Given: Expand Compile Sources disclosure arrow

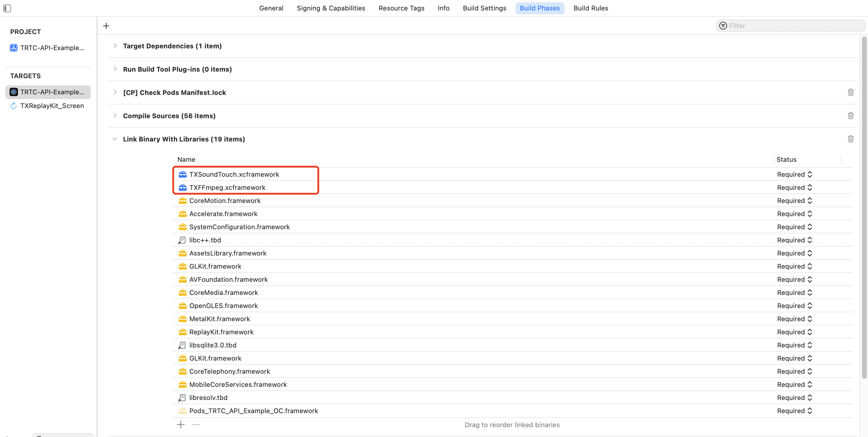Looking at the screenshot, I should (115, 116).
